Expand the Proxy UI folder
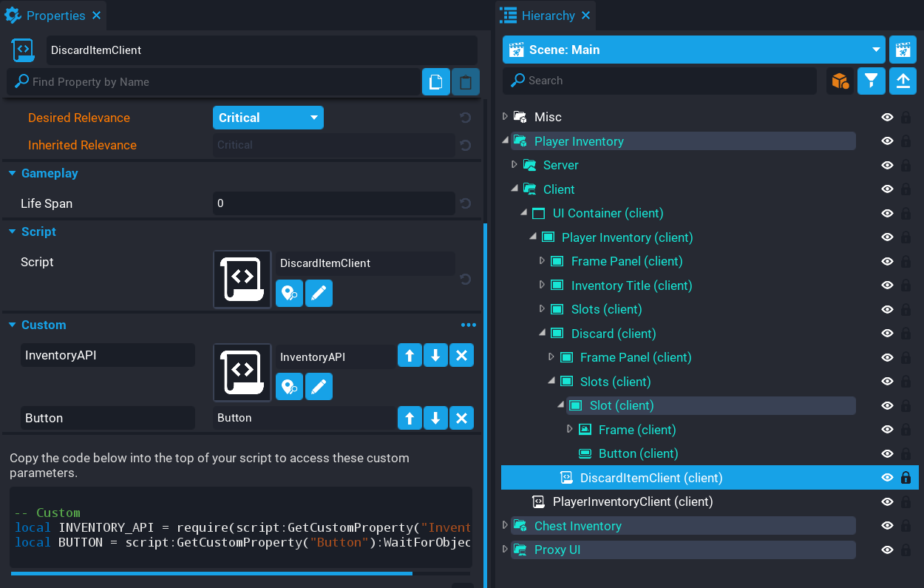 click(506, 550)
